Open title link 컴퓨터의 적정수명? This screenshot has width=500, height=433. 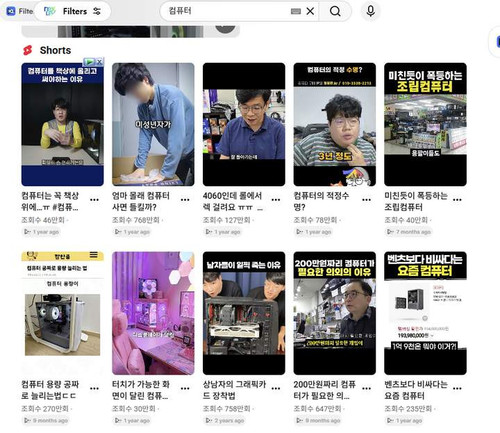coord(321,201)
